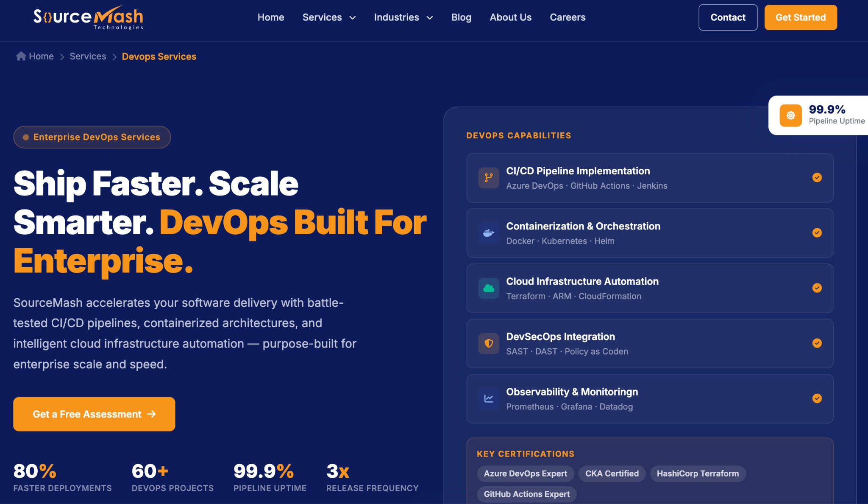The width and height of the screenshot is (868, 504).
Task: Click the DevSecOps shield icon
Action: (489, 343)
